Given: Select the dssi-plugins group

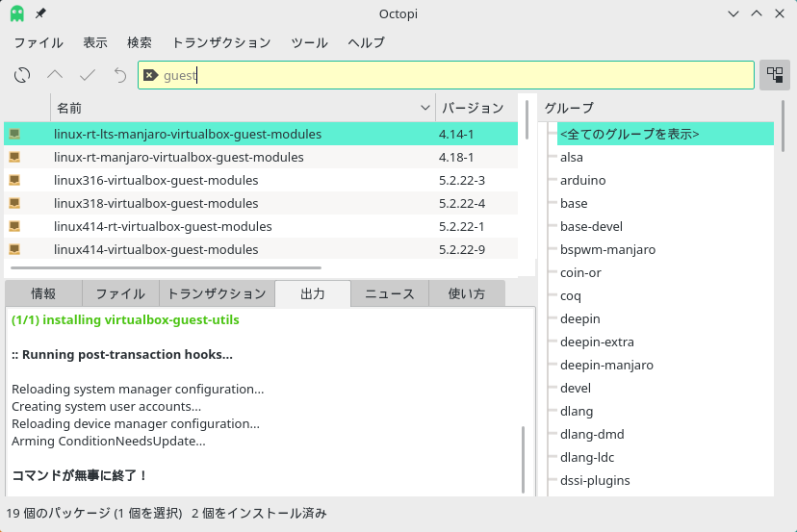Looking at the screenshot, I should click(595, 481).
